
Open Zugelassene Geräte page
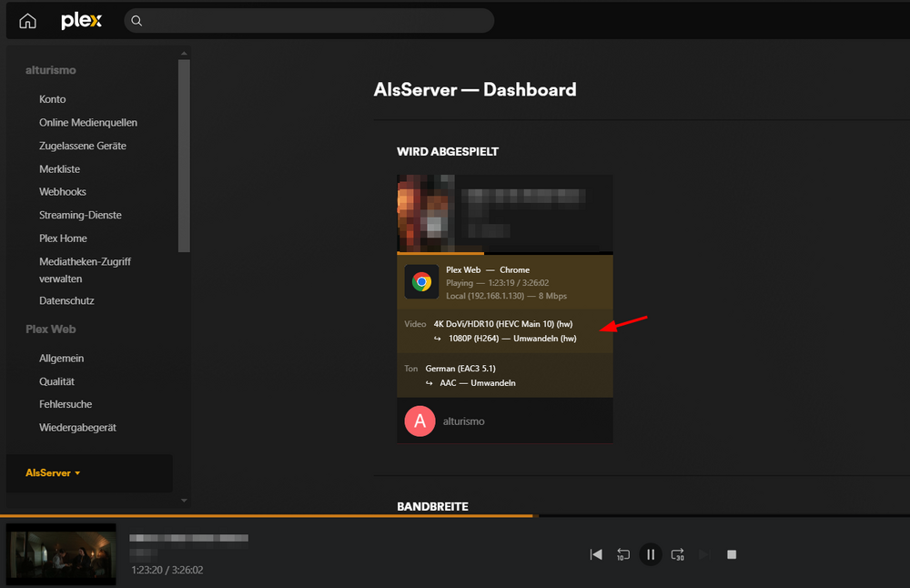(x=83, y=146)
